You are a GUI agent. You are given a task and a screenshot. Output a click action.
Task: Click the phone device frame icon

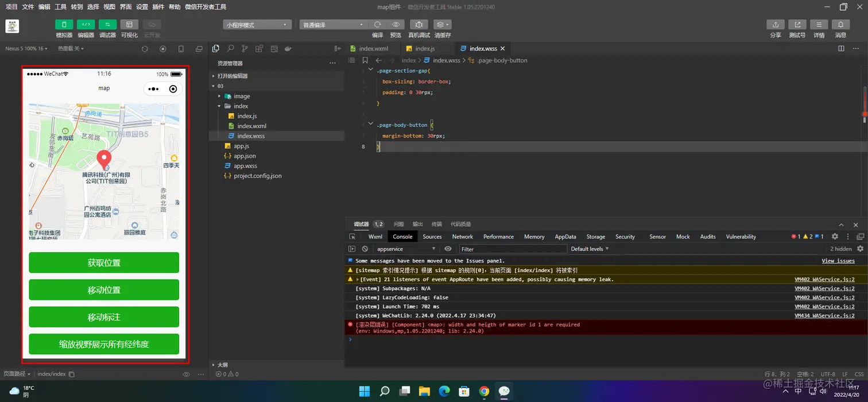coord(181,49)
